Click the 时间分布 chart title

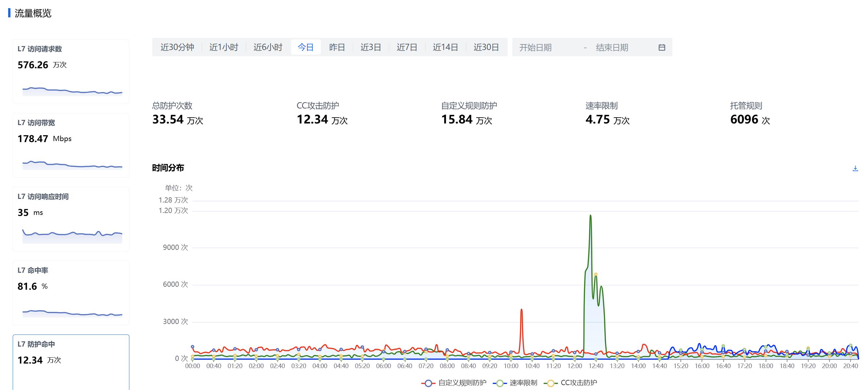pyautogui.click(x=168, y=168)
